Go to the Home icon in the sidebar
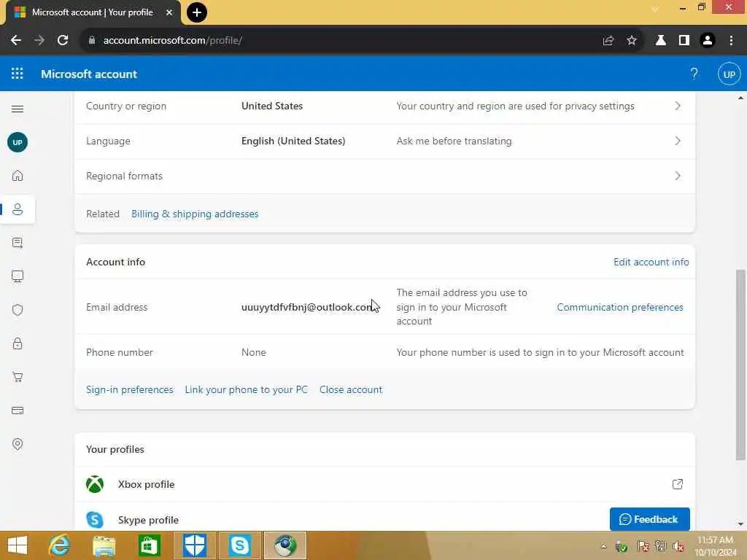This screenshot has width=747, height=560. [x=18, y=176]
